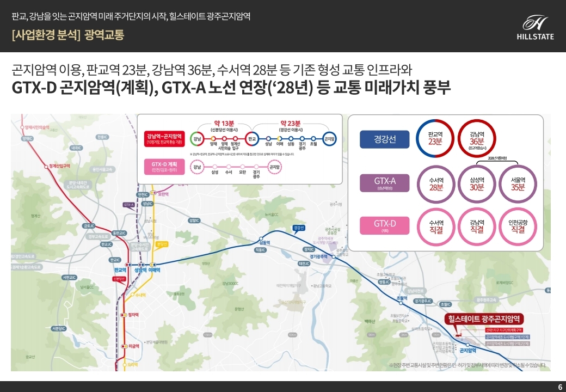Screen dimensions: 566x392
Task: Click the green-red '강남' circle on the 신분당선 diagram
Action: click(196, 139)
